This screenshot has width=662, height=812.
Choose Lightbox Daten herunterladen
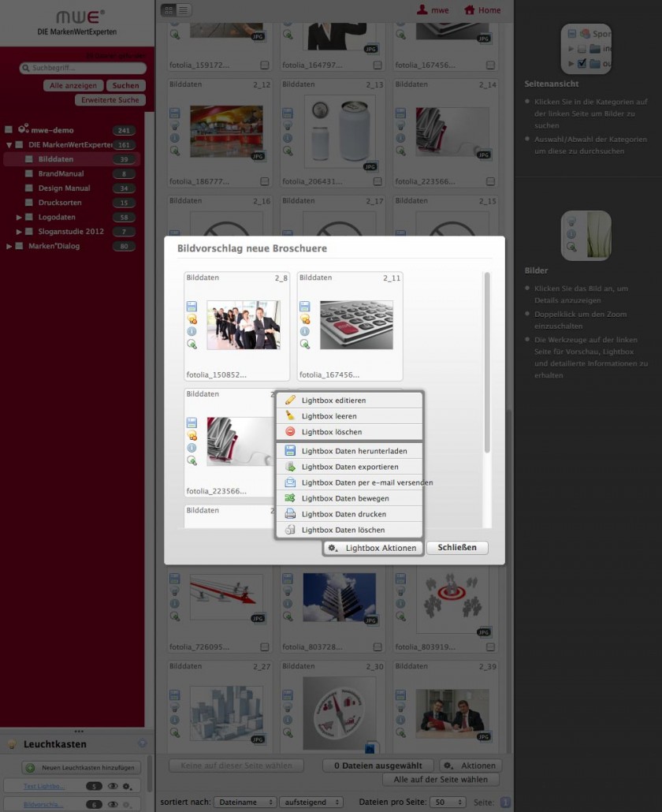349,450
